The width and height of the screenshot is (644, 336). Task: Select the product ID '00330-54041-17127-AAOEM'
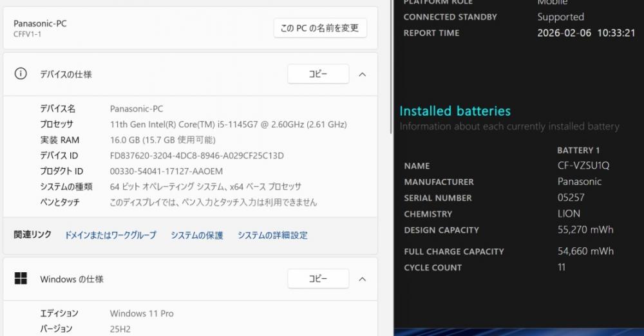(166, 171)
